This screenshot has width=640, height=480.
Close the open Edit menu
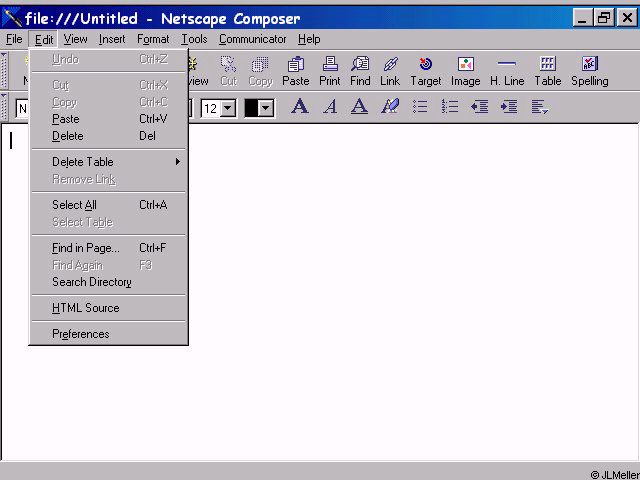[x=44, y=40]
